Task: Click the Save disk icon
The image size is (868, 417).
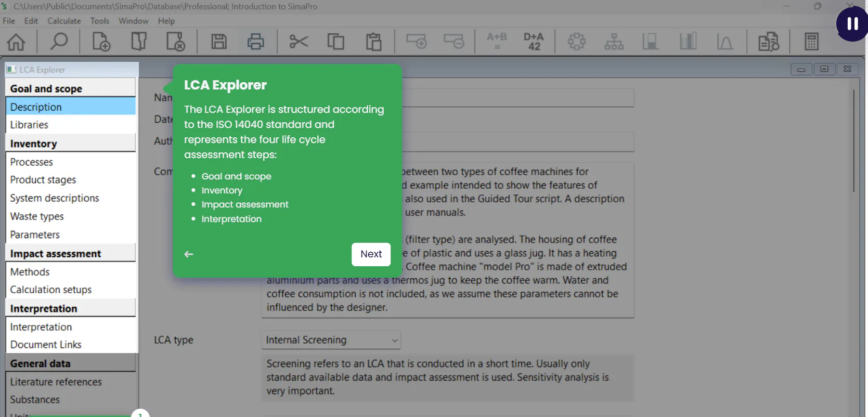Action: pos(219,41)
